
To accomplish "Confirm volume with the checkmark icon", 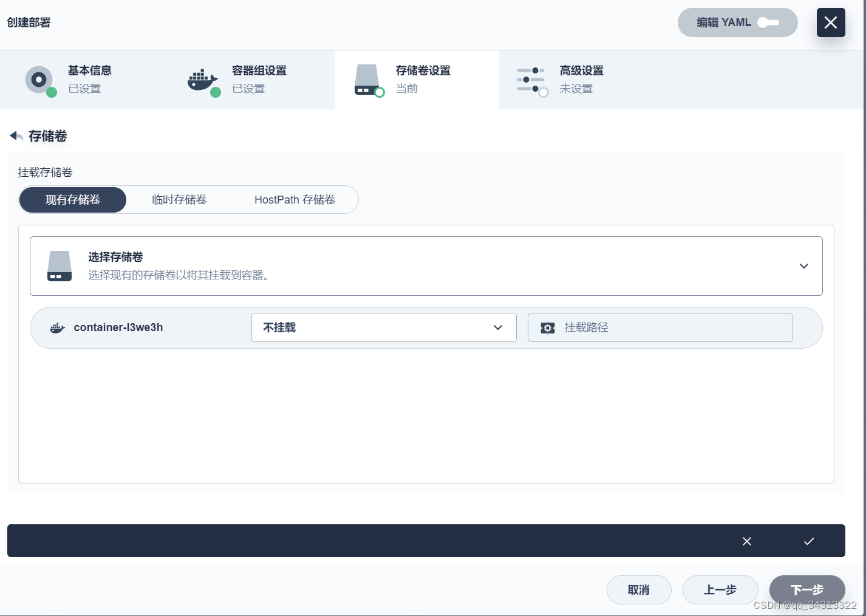I will (x=809, y=541).
